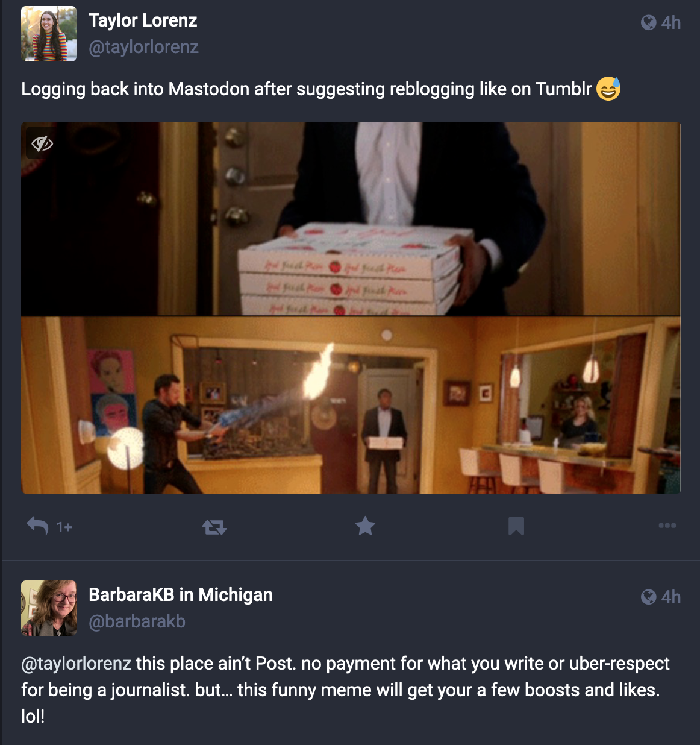700x745 pixels.
Task: Bookmark Taylor Lorenz's post
Action: [x=516, y=526]
